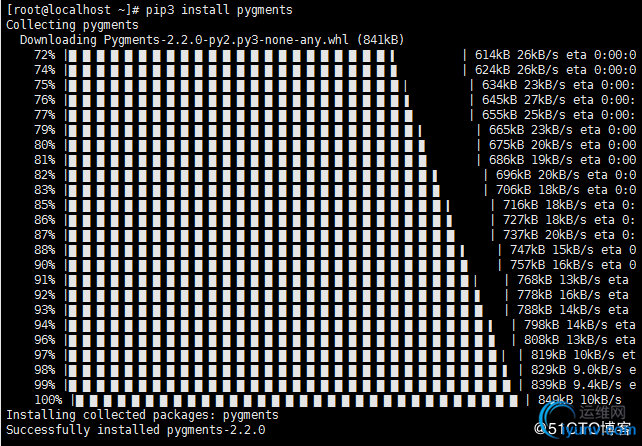
Task: Click the 99% progress label
Action: (45, 385)
